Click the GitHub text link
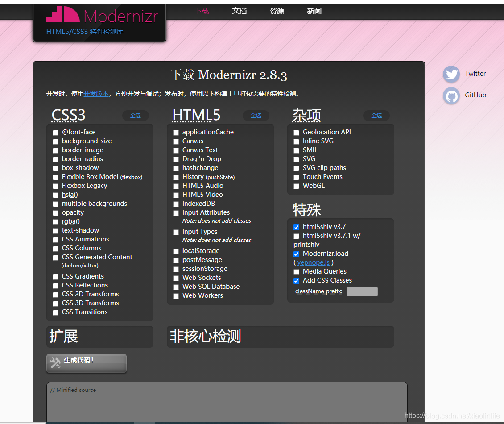Image resolution: width=504 pixels, height=424 pixels. (475, 95)
